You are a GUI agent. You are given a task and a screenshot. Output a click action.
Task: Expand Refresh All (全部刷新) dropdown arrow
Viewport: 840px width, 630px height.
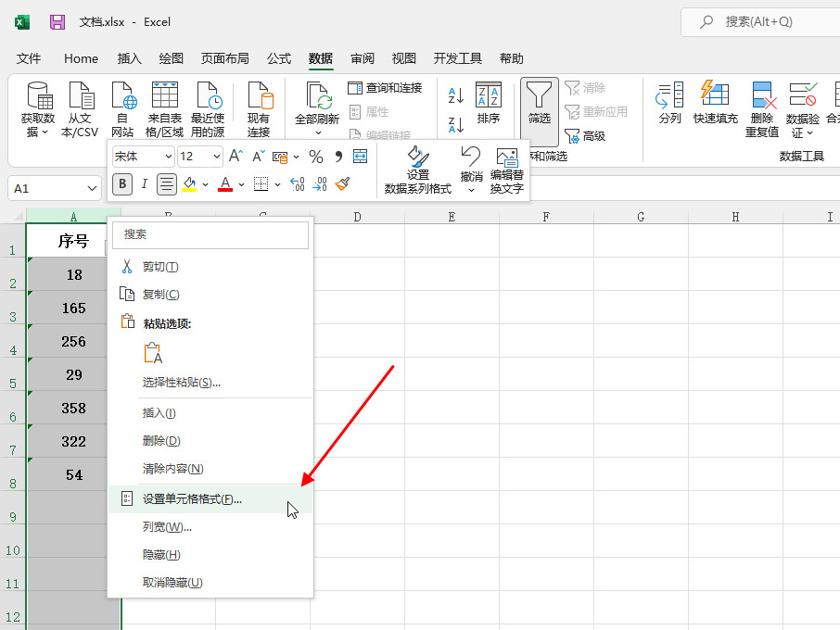(318, 132)
